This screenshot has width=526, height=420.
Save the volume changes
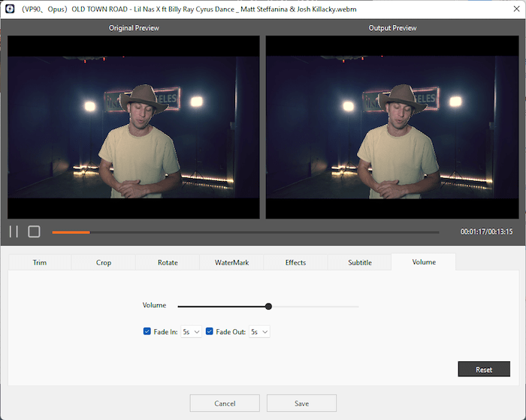click(x=301, y=403)
